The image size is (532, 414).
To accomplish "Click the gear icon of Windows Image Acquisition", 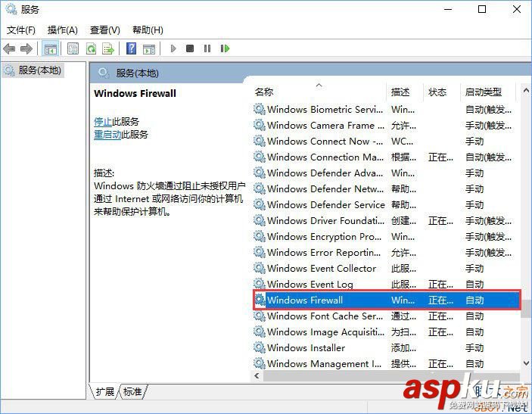I will pyautogui.click(x=260, y=332).
